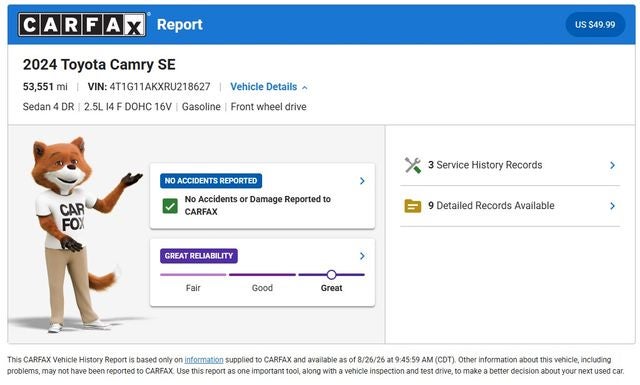640x385 pixels.
Task: Click the 2024 Toyota Camry SE title
Action: click(99, 65)
